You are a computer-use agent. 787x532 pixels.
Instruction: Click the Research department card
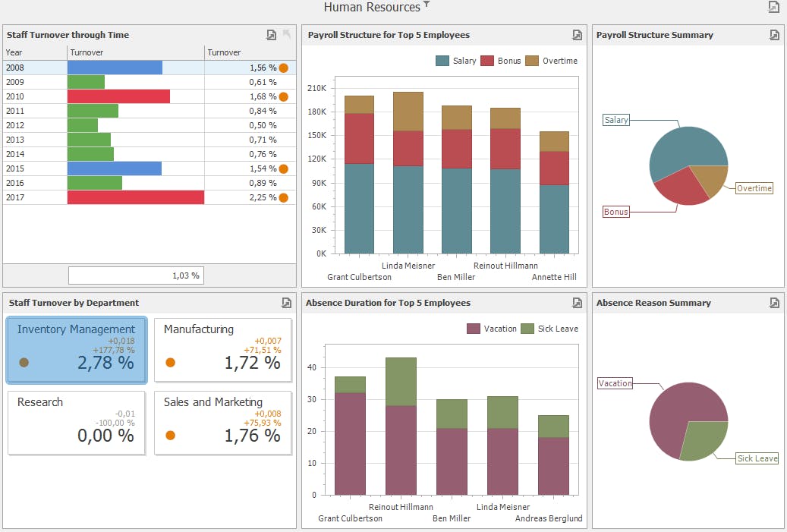point(77,423)
